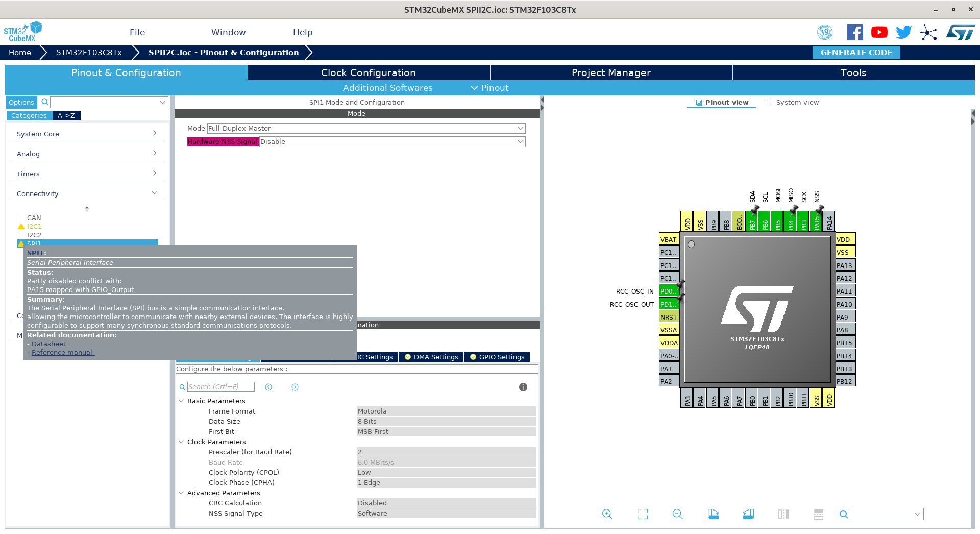Click the peripheral search magnifier icon
The width and height of the screenshot is (980, 534).
pyautogui.click(x=45, y=102)
